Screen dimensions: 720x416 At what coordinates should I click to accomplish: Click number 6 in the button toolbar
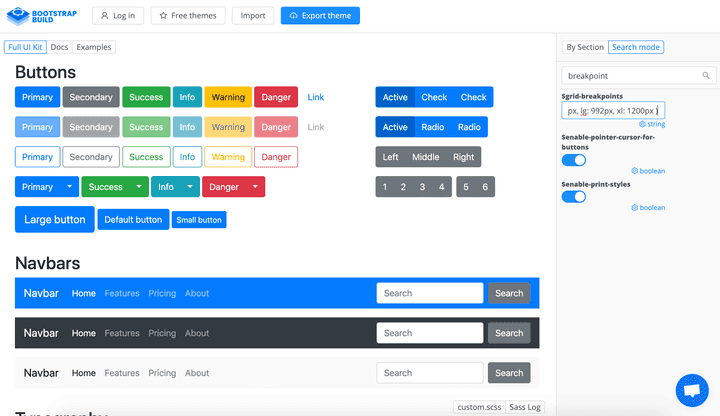[485, 186]
